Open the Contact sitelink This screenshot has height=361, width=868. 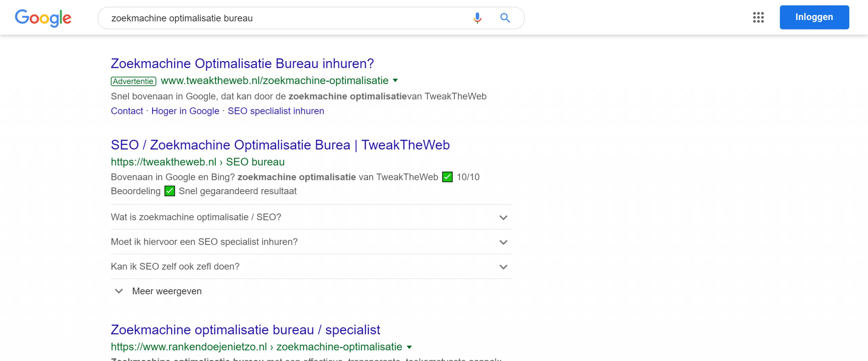point(127,111)
